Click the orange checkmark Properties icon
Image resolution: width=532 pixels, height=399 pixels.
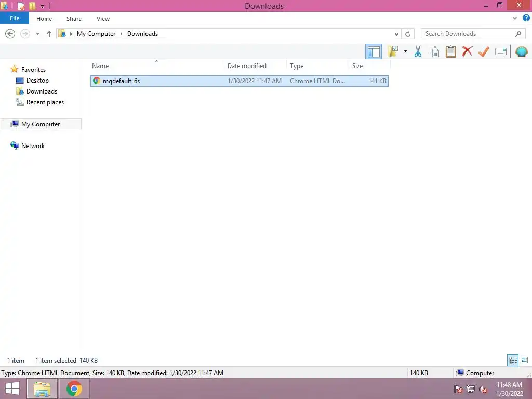[x=484, y=51]
